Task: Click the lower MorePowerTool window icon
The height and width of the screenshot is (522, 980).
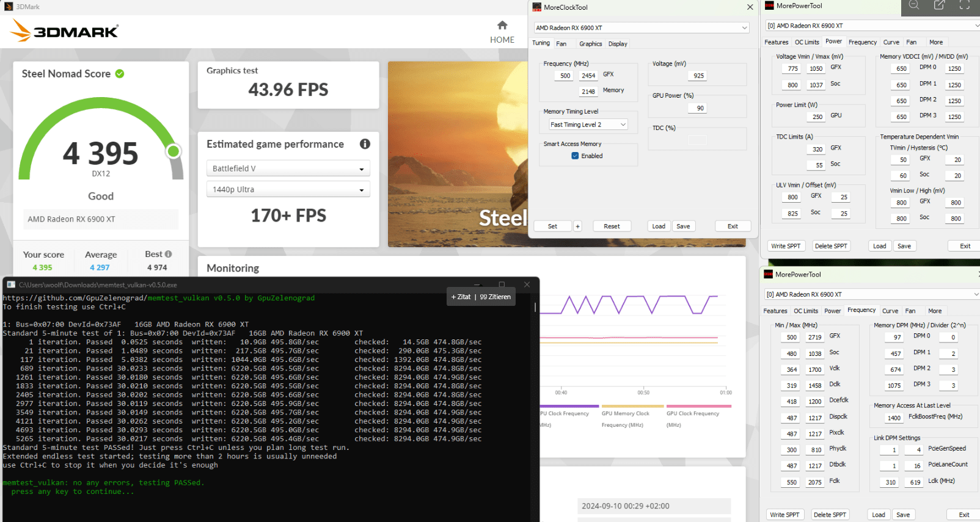Action: (769, 274)
